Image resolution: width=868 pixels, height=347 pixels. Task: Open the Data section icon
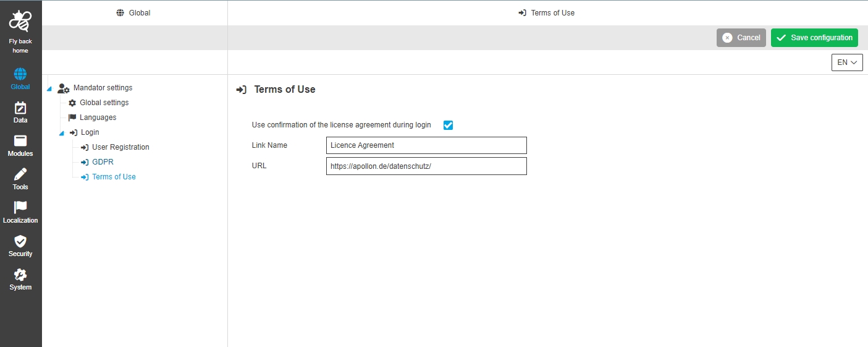point(20,108)
